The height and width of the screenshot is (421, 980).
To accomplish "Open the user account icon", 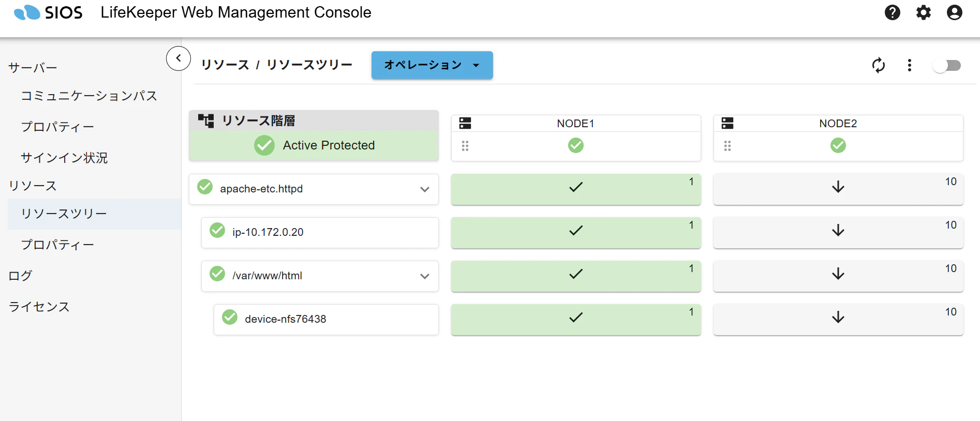I will point(954,12).
